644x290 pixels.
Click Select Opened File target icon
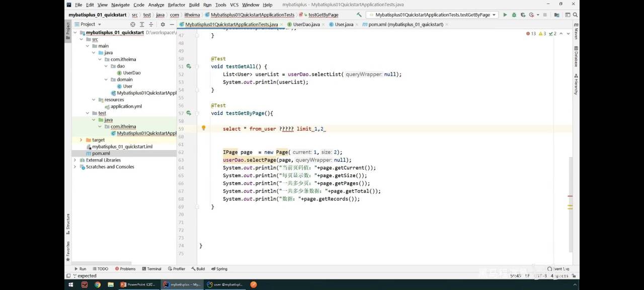coord(133,24)
